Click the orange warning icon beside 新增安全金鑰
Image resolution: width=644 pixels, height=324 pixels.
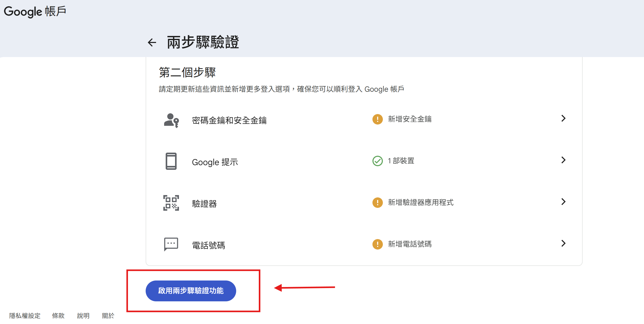pyautogui.click(x=377, y=119)
